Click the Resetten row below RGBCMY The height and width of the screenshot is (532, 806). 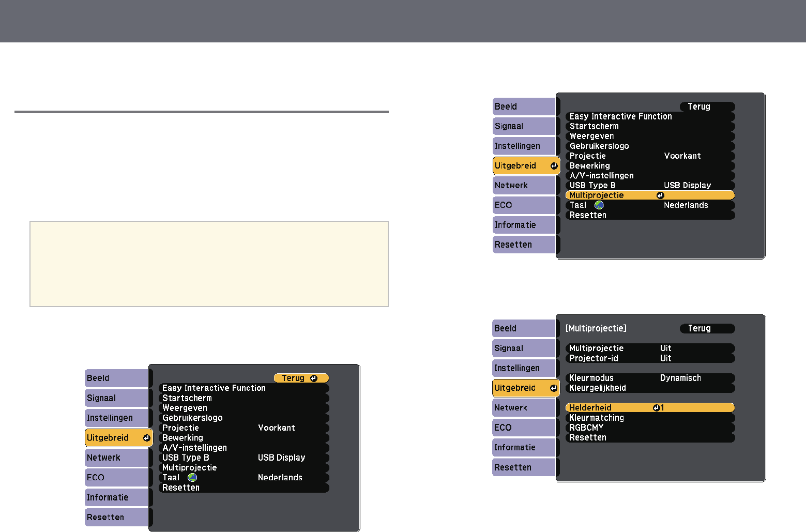(x=650, y=437)
